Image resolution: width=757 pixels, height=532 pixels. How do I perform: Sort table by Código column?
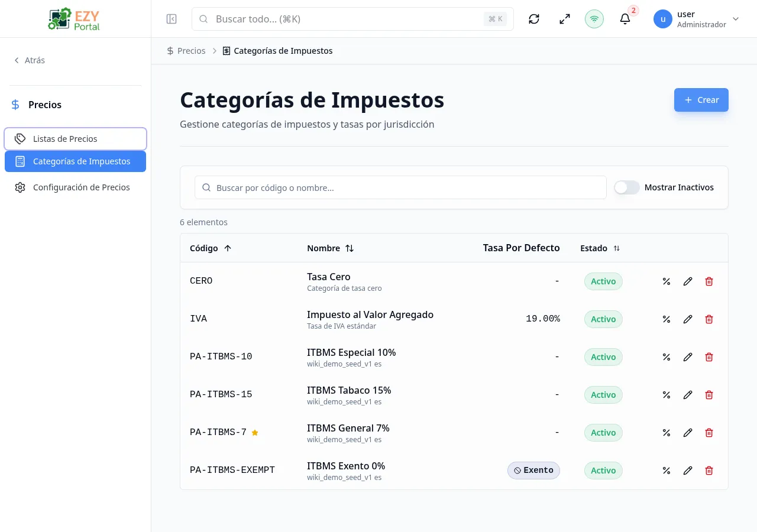coord(211,248)
